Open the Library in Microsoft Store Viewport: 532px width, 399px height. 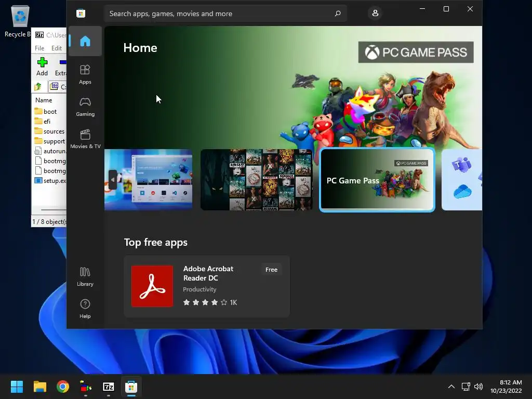pyautogui.click(x=85, y=276)
